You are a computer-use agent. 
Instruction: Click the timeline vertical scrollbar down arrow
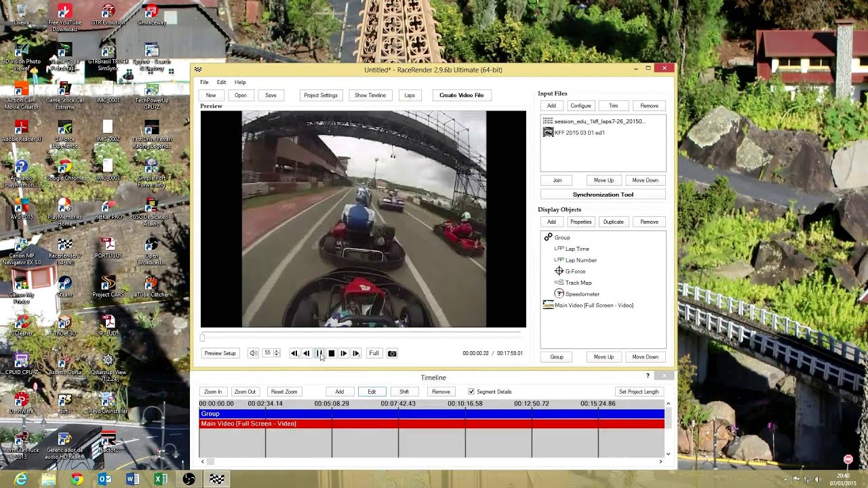(668, 453)
